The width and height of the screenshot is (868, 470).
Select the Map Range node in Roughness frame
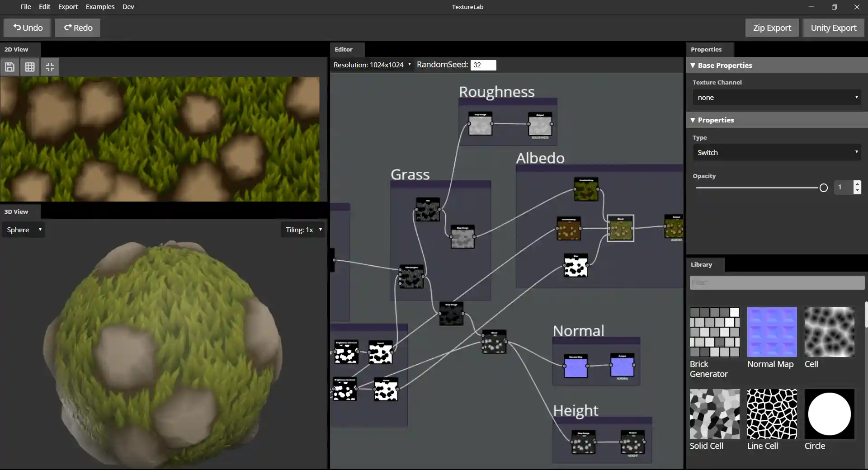point(480,123)
